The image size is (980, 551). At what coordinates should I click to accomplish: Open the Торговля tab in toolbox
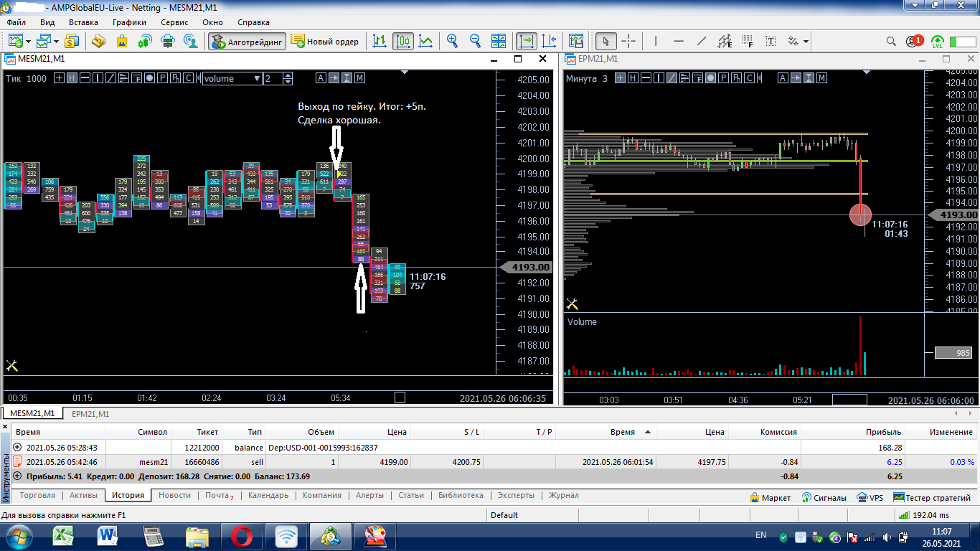38,496
